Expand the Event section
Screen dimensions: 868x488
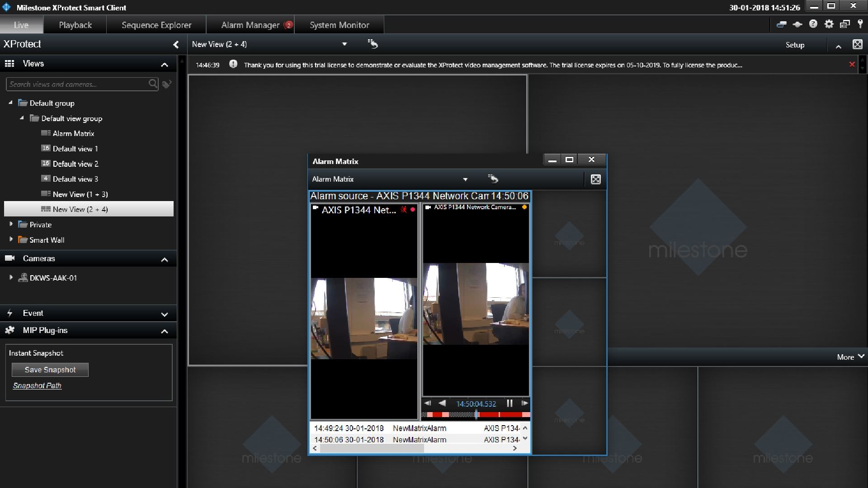tap(165, 314)
